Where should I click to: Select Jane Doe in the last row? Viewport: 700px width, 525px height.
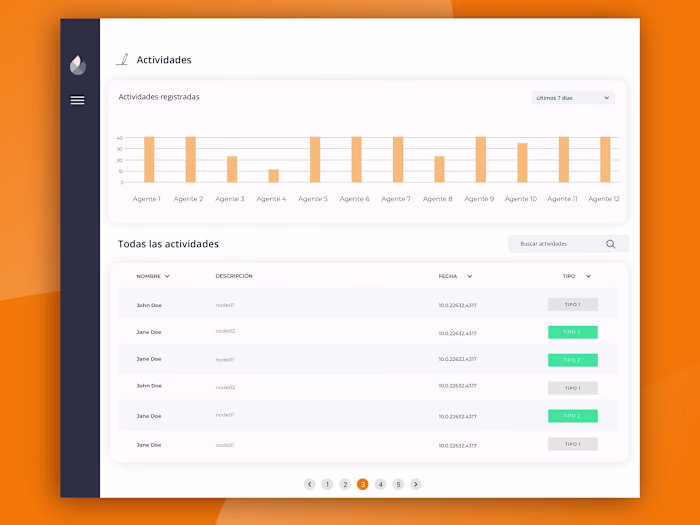(149, 445)
